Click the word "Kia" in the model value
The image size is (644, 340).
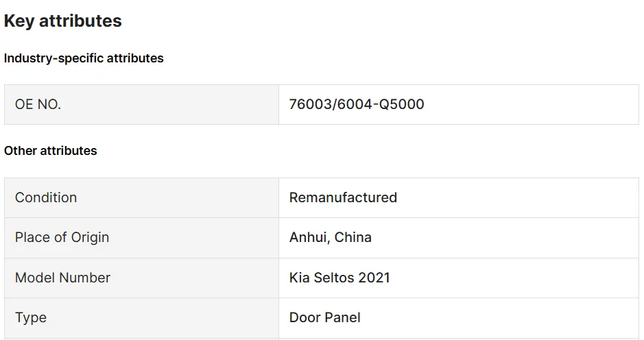(300, 278)
